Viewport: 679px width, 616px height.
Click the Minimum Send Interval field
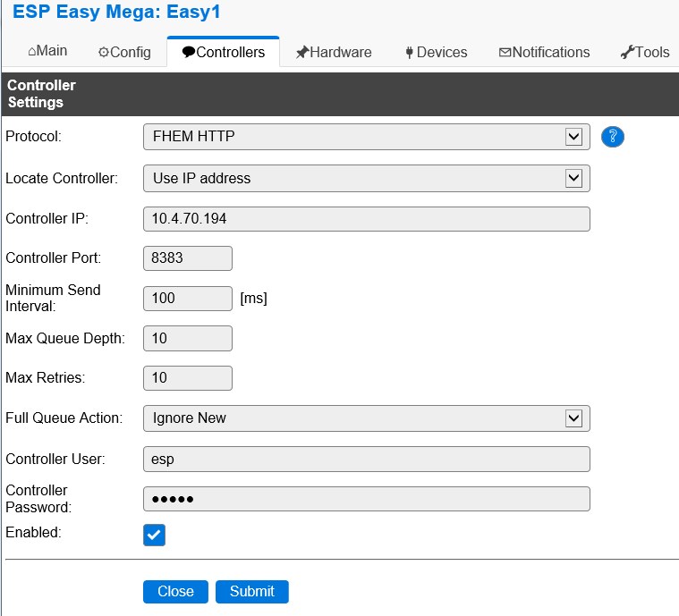point(187,298)
